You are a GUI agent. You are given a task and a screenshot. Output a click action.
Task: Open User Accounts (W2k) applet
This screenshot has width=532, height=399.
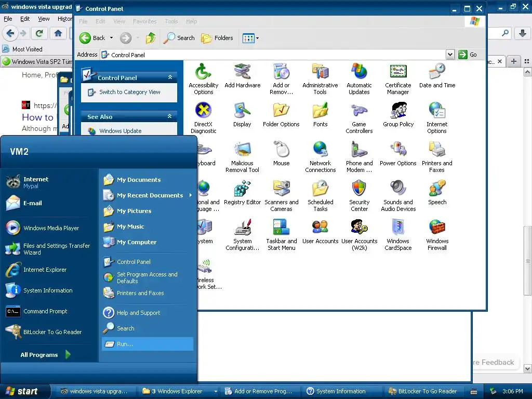(x=359, y=235)
